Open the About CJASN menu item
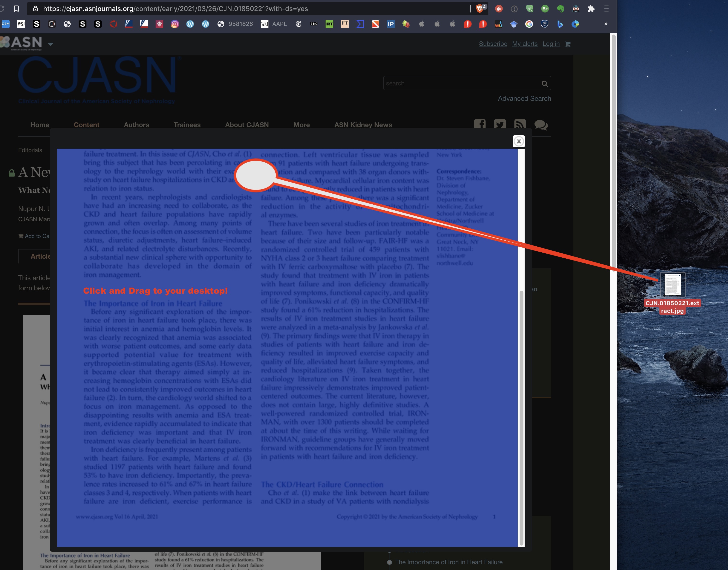The image size is (728, 570). pyautogui.click(x=247, y=125)
